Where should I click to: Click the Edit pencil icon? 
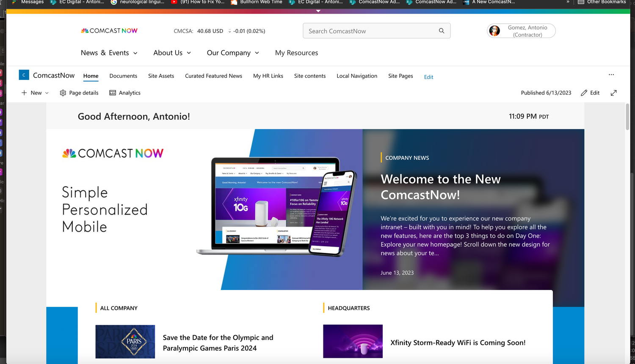point(584,93)
